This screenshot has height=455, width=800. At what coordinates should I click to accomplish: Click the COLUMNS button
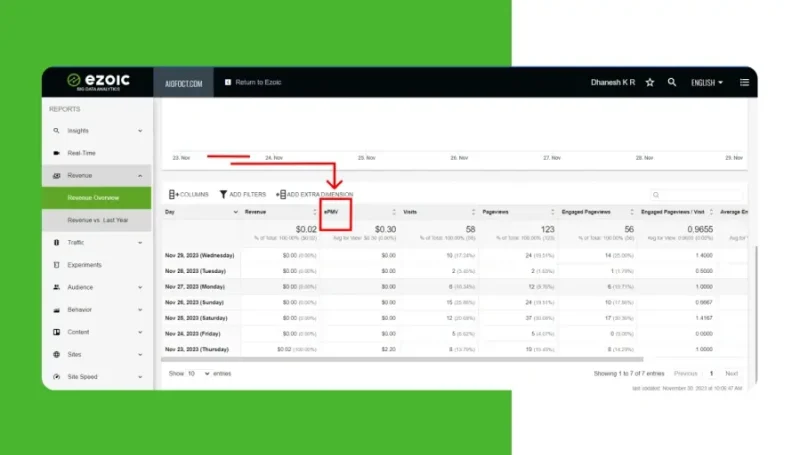click(x=189, y=194)
